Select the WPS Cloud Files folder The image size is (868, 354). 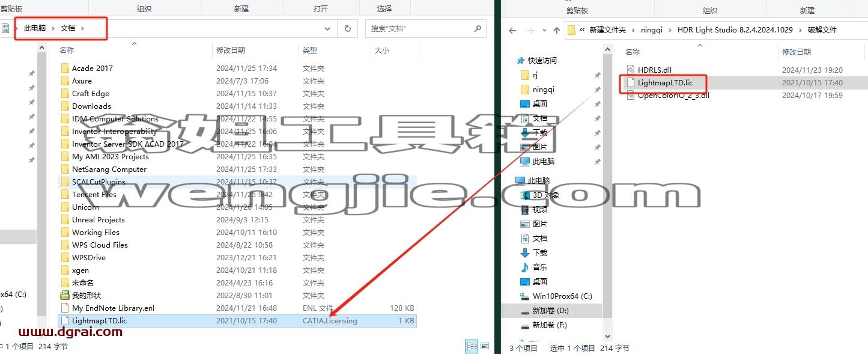pyautogui.click(x=100, y=245)
